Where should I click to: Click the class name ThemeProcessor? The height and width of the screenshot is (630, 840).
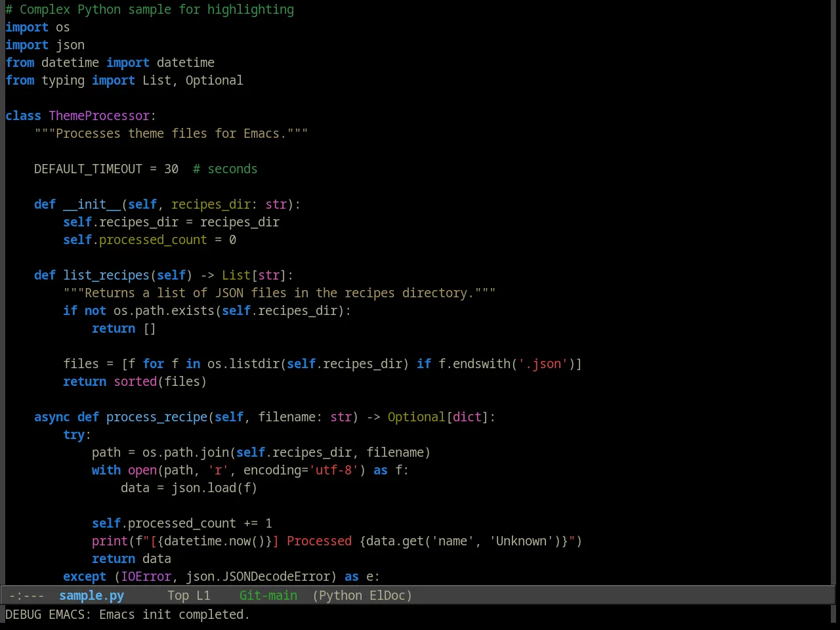99,116
